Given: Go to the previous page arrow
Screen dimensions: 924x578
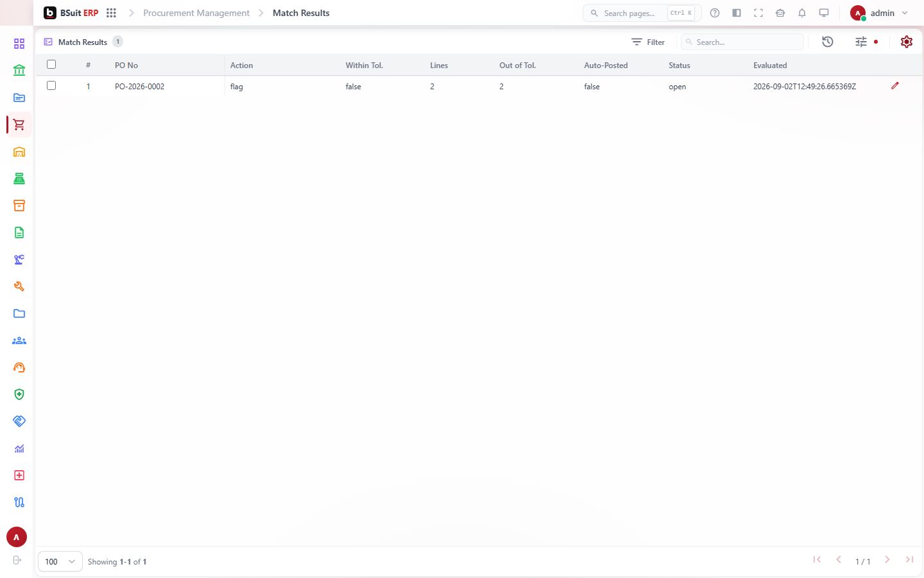Looking at the screenshot, I should click(x=839, y=560).
